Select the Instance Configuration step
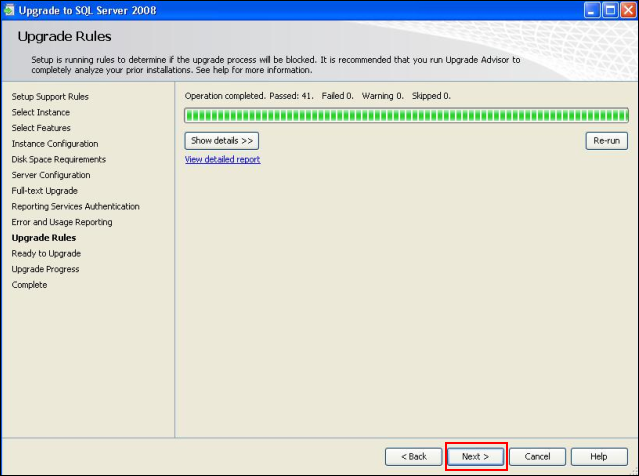The width and height of the screenshot is (639, 476). click(55, 144)
